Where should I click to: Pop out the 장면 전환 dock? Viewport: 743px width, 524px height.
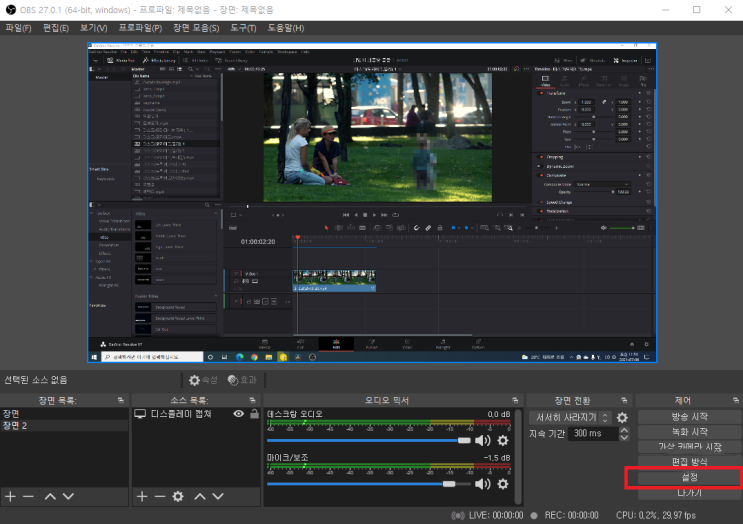pos(624,400)
